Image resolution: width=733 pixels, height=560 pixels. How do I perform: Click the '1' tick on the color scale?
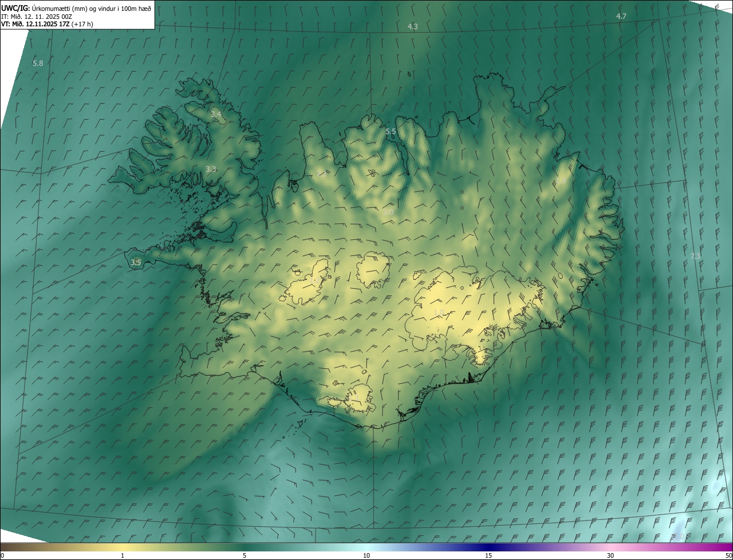[x=123, y=555]
